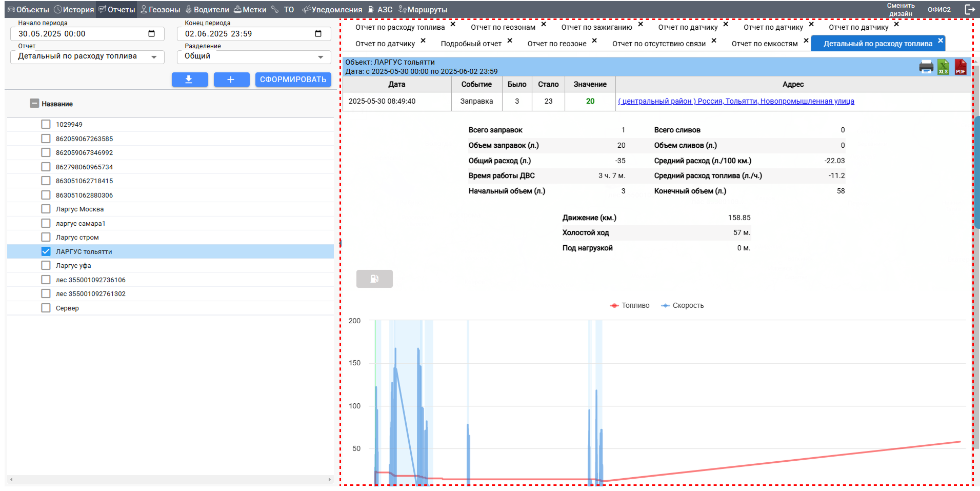Open the Геозоны menu

click(x=160, y=10)
